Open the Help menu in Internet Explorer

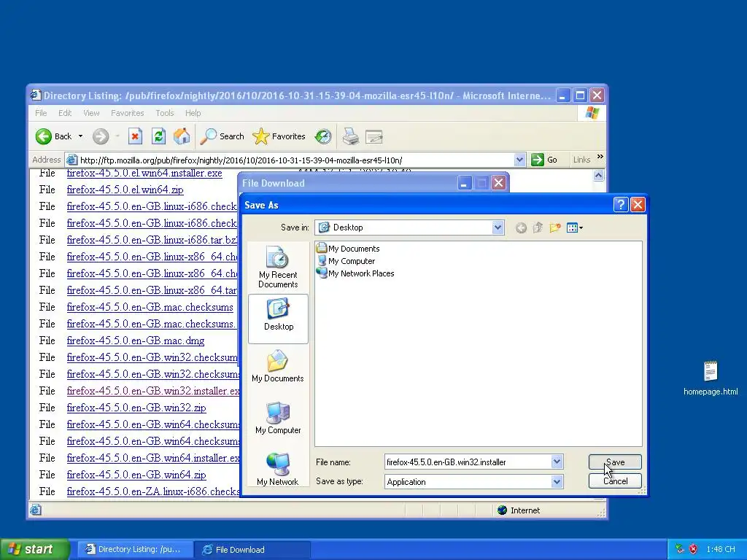click(x=193, y=113)
